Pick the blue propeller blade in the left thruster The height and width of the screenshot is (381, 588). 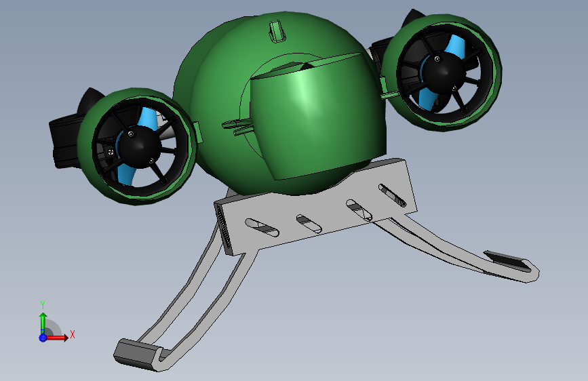pyautogui.click(x=148, y=118)
